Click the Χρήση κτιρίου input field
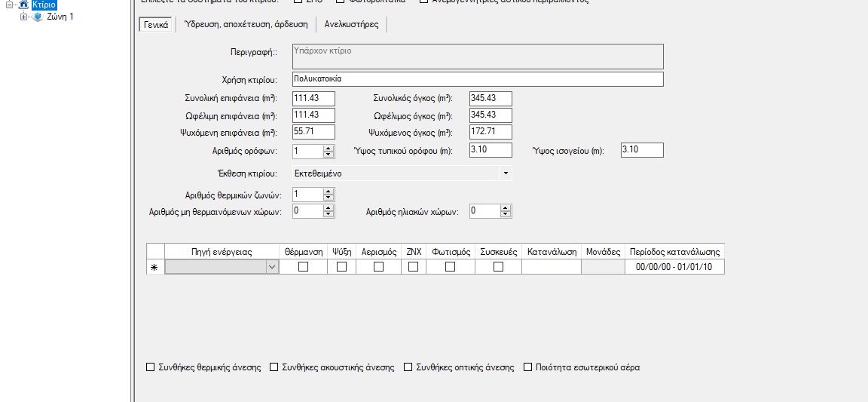Image resolution: width=868 pixels, height=402 pixels. (477, 79)
